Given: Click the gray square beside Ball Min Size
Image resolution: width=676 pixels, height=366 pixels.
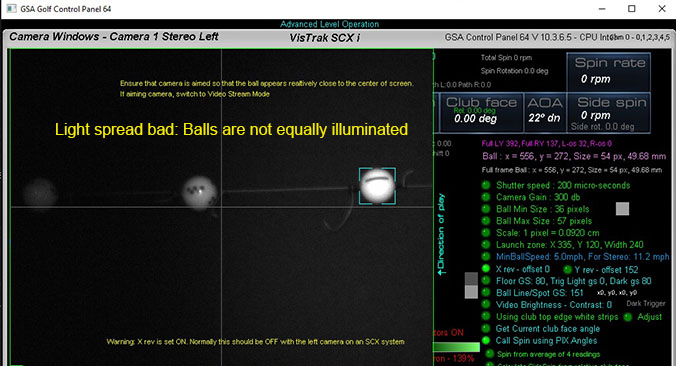Looking at the screenshot, I should (x=622, y=209).
